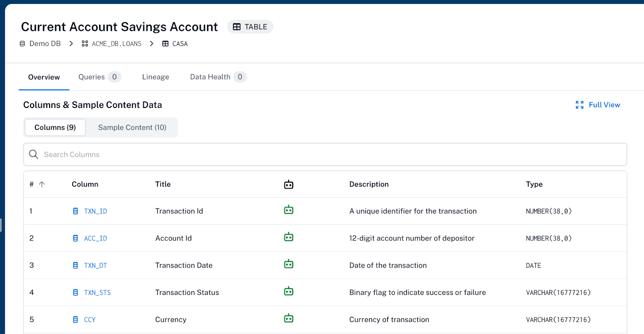Open the ACC_ID column link
The width and height of the screenshot is (644, 334).
click(x=95, y=238)
